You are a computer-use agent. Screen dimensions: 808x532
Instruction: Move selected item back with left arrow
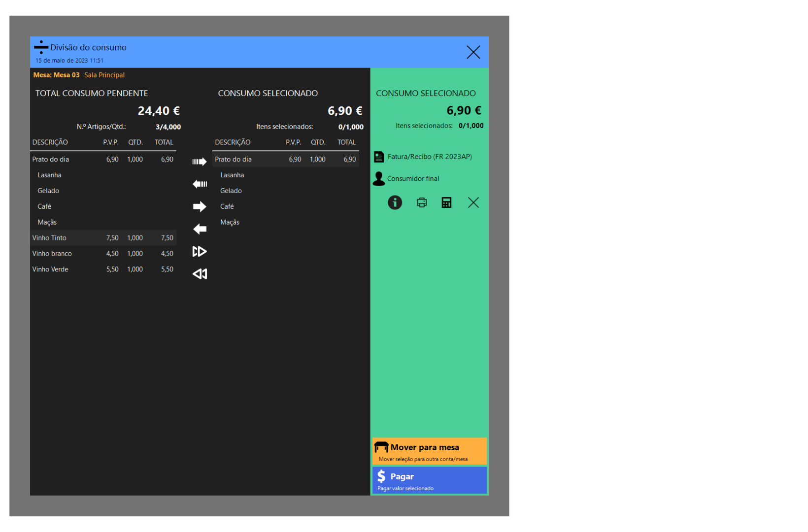click(x=200, y=229)
